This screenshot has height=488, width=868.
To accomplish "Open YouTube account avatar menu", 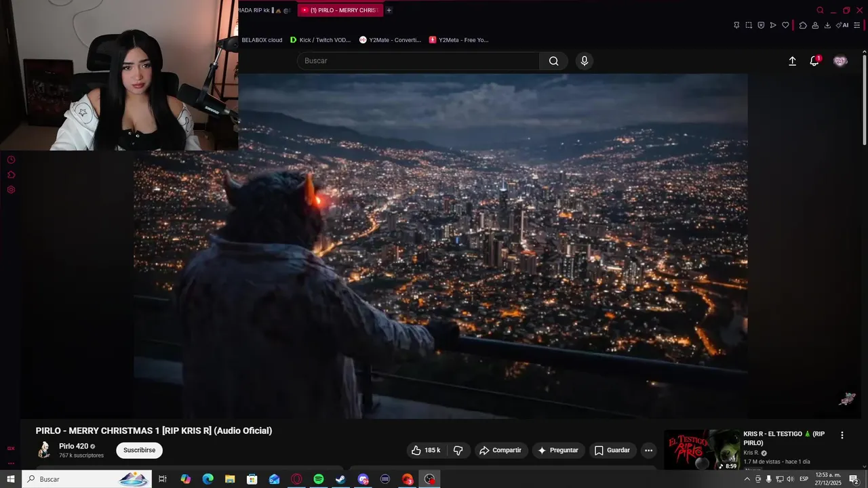I will [840, 61].
